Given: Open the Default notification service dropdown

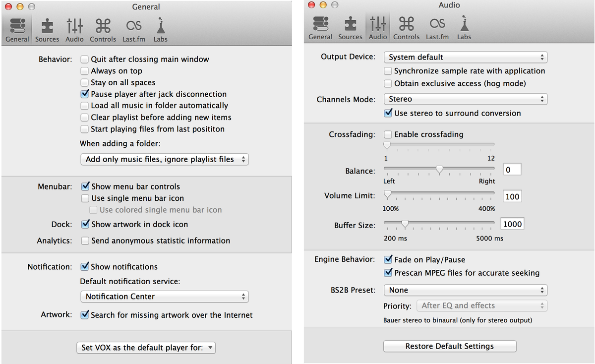Looking at the screenshot, I should point(164,297).
